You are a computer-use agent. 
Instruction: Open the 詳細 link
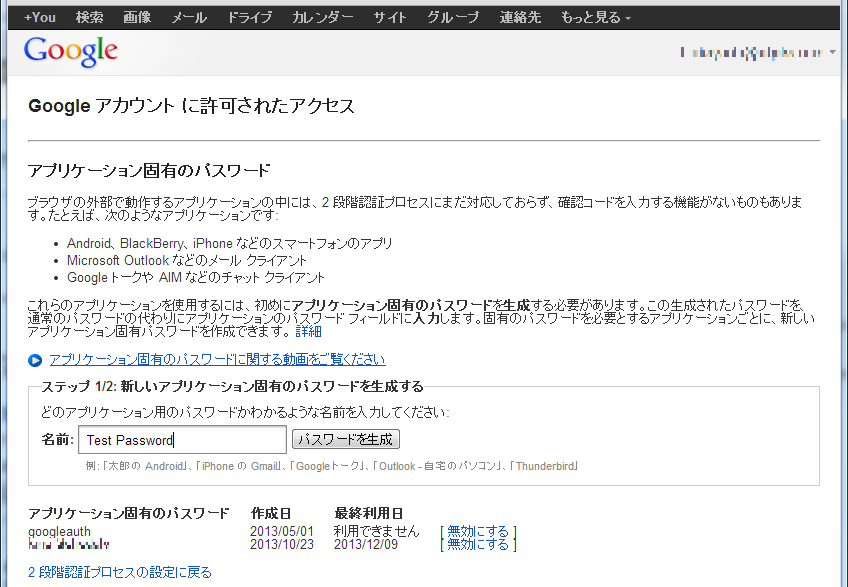(x=308, y=331)
